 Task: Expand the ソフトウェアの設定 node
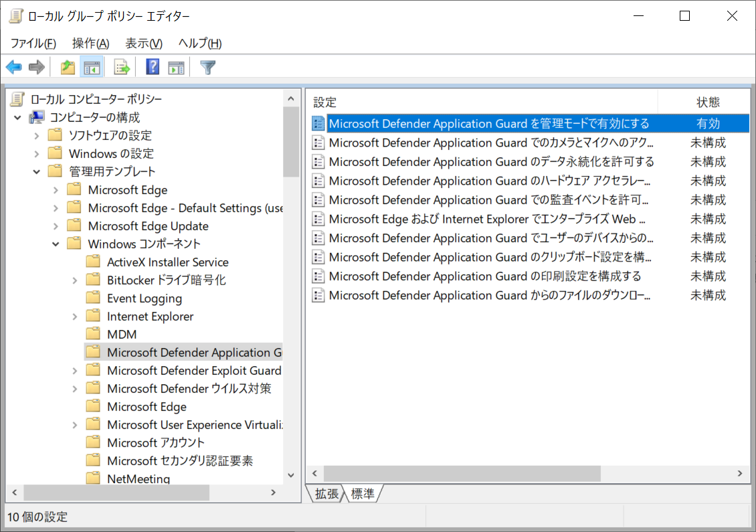(37, 136)
